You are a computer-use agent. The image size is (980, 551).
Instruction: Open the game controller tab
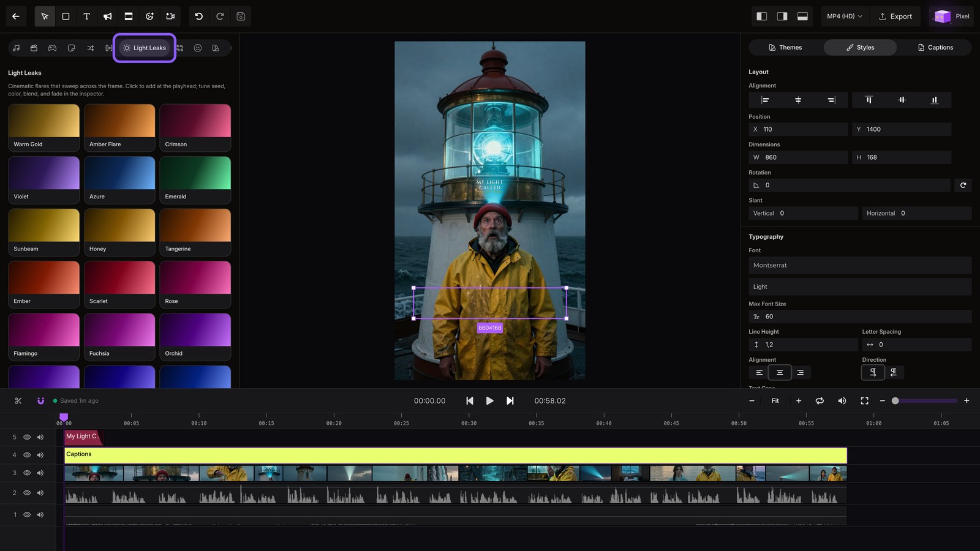pos(53,48)
